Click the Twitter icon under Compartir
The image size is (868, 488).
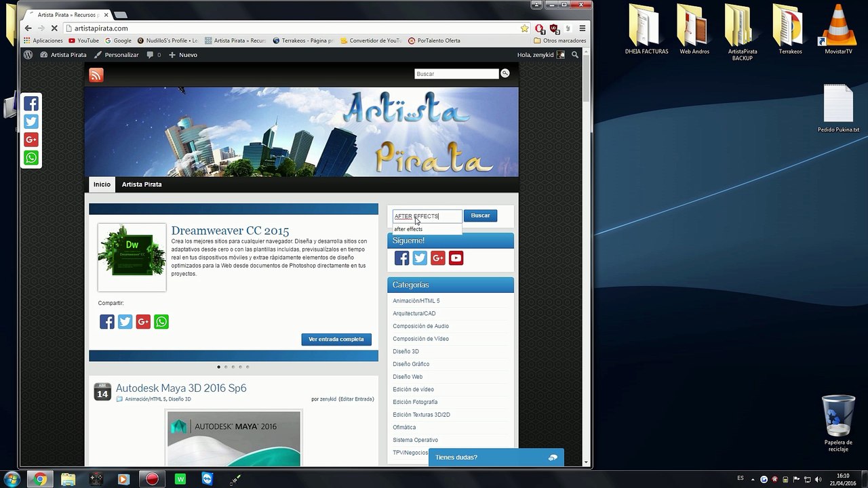point(125,322)
